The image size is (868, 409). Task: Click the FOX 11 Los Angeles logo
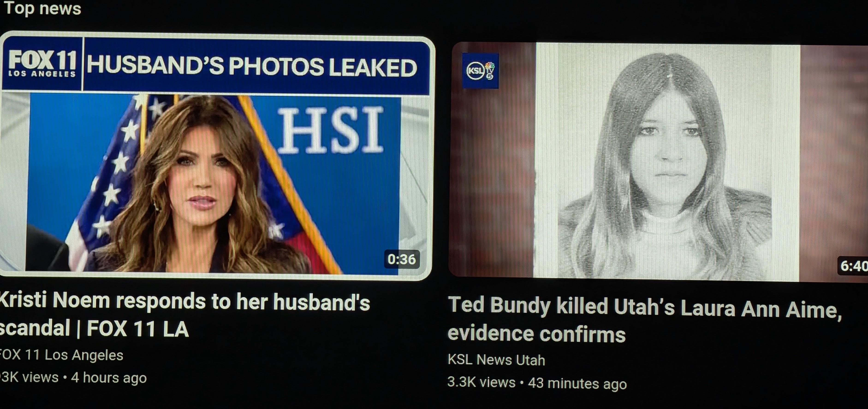pos(42,64)
